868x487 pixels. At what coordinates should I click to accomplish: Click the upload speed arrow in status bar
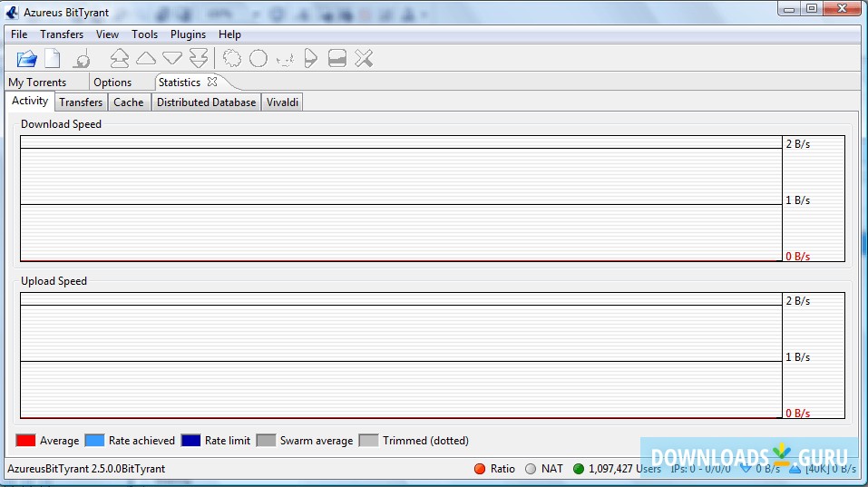point(795,469)
